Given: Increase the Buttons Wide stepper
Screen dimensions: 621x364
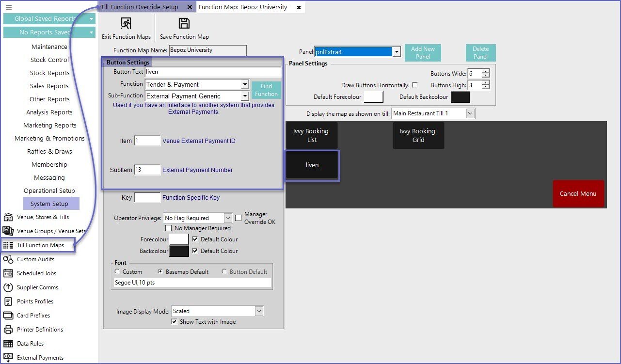Looking at the screenshot, I should [486, 72].
